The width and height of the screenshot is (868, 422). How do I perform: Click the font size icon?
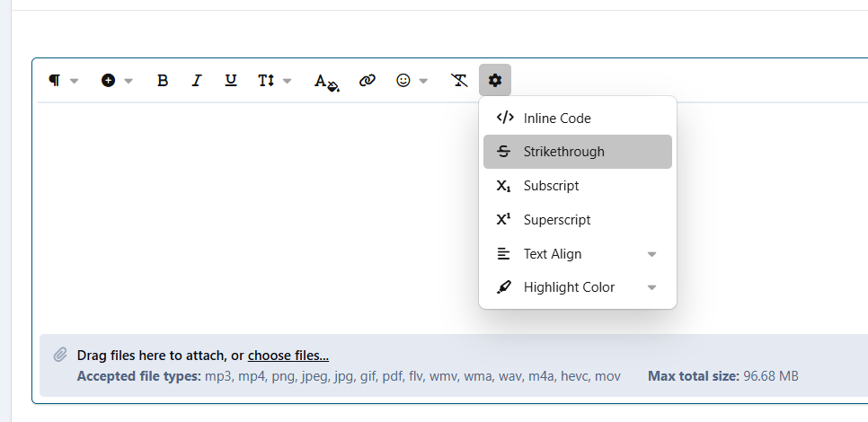coord(266,81)
